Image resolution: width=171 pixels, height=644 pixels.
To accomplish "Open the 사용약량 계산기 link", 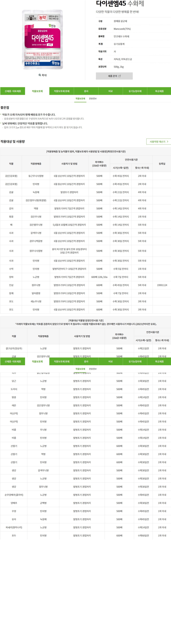I will click(159, 141).
